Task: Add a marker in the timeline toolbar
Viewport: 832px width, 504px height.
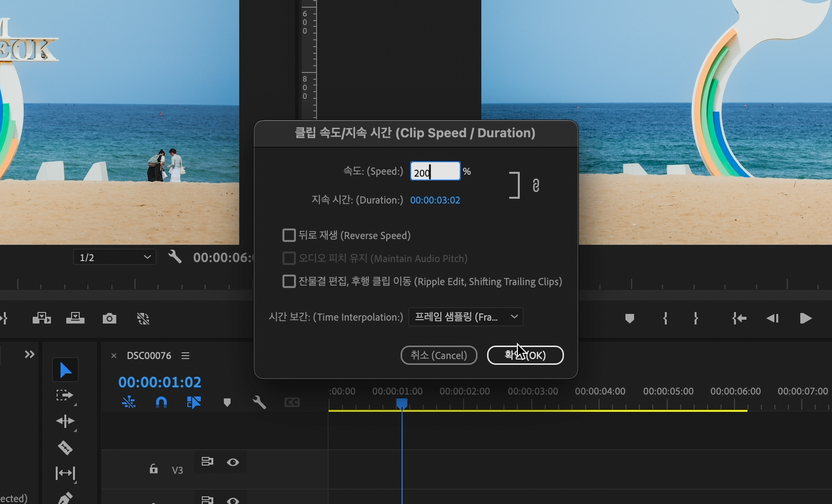Action: [227, 402]
